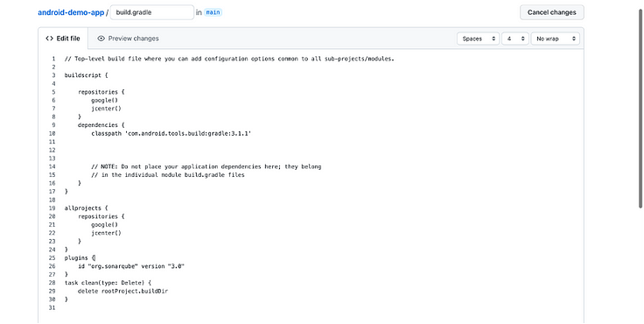Open the indent size 4 dropdown
Image resolution: width=644 pixels, height=324 pixels.
click(515, 39)
